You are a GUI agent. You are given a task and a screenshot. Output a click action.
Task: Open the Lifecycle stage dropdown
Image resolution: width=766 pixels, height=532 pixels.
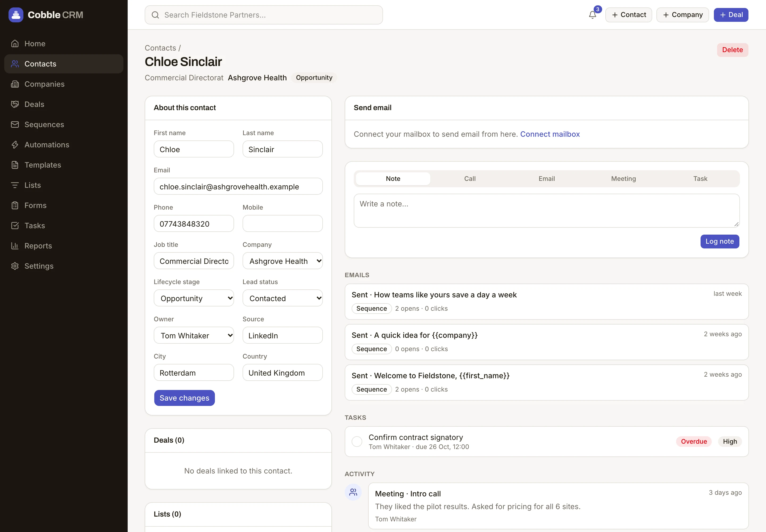coord(194,298)
